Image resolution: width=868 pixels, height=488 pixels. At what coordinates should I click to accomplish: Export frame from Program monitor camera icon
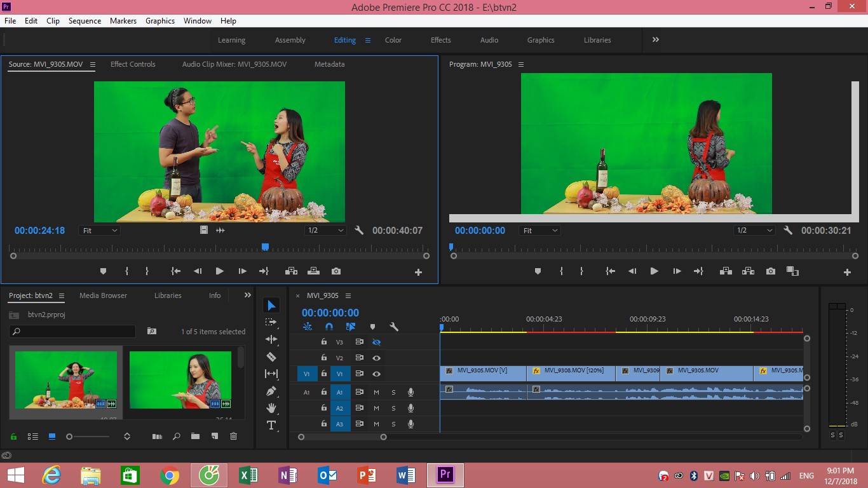tap(771, 271)
